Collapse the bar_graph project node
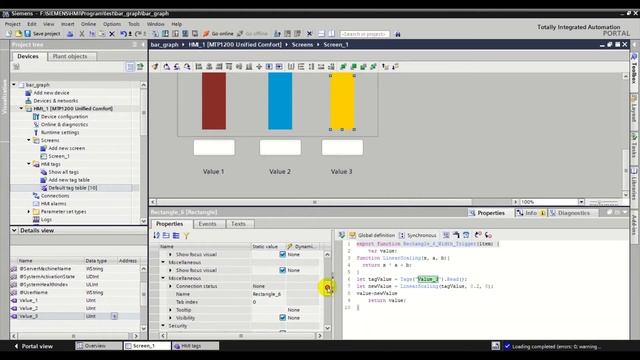 (x=14, y=85)
